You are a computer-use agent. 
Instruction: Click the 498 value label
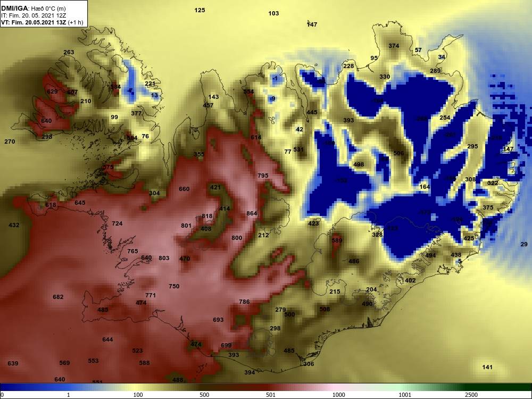359,164
